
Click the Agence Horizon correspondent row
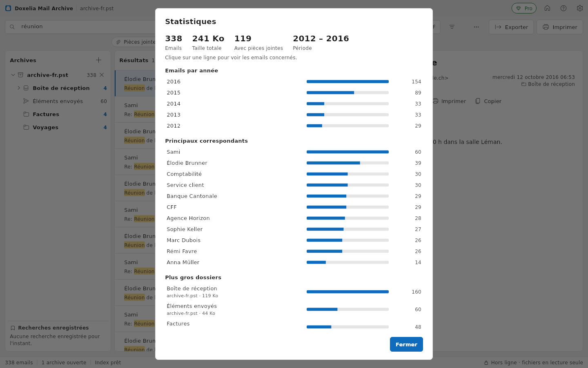tap(294, 218)
